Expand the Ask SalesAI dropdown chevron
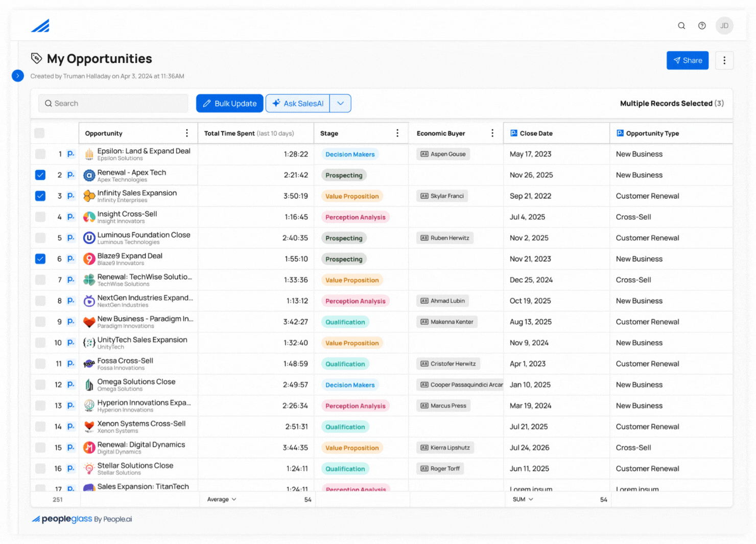This screenshot has width=756, height=544. [340, 103]
